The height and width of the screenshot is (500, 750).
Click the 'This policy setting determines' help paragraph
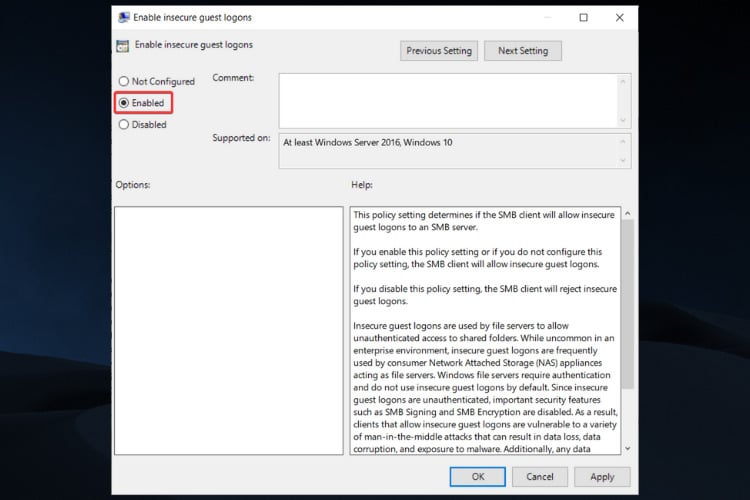click(x=484, y=221)
